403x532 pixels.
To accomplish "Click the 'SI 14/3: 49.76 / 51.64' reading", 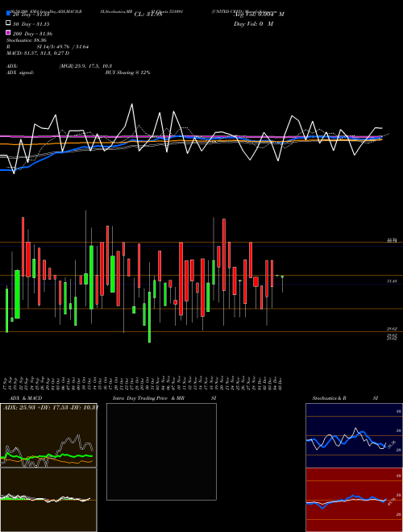I will tap(63, 47).
